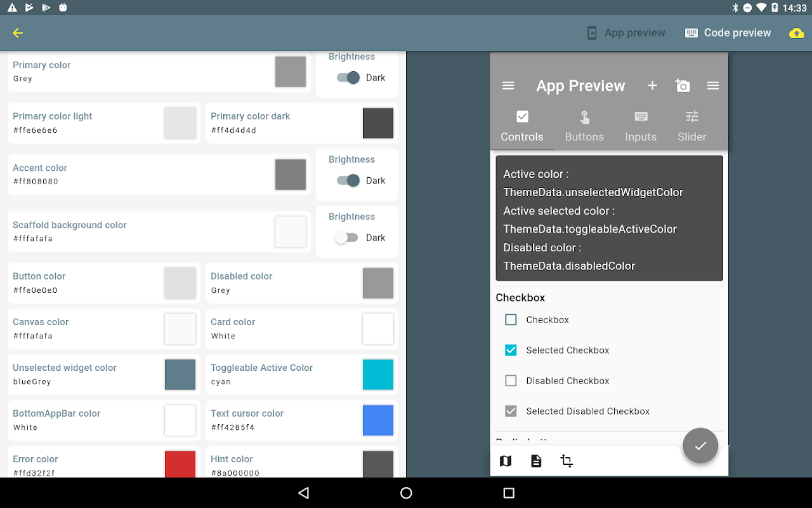Click the red Error color swatch
Image resolution: width=812 pixels, height=508 pixels.
180,464
